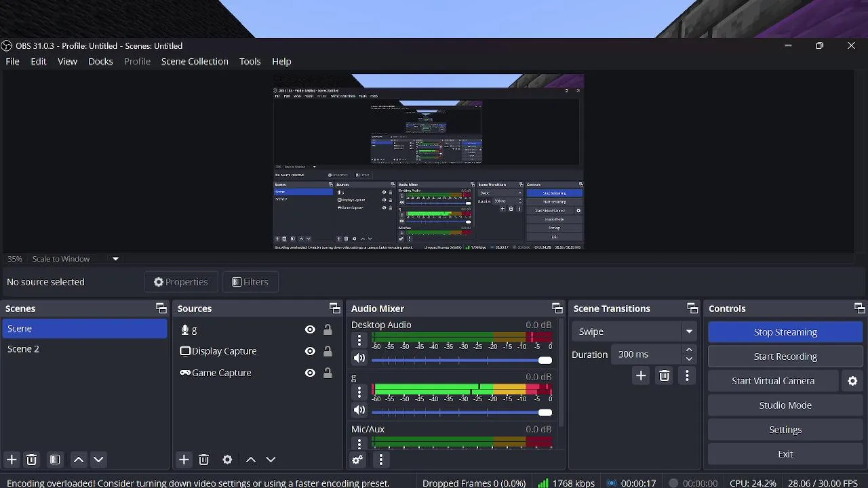Open transition properties three dots icon
Viewport: 868px width, 488px height.
687,375
